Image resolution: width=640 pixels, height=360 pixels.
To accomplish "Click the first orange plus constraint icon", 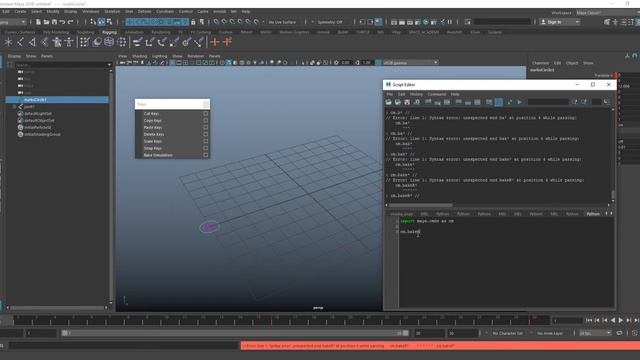I will pos(215,42).
